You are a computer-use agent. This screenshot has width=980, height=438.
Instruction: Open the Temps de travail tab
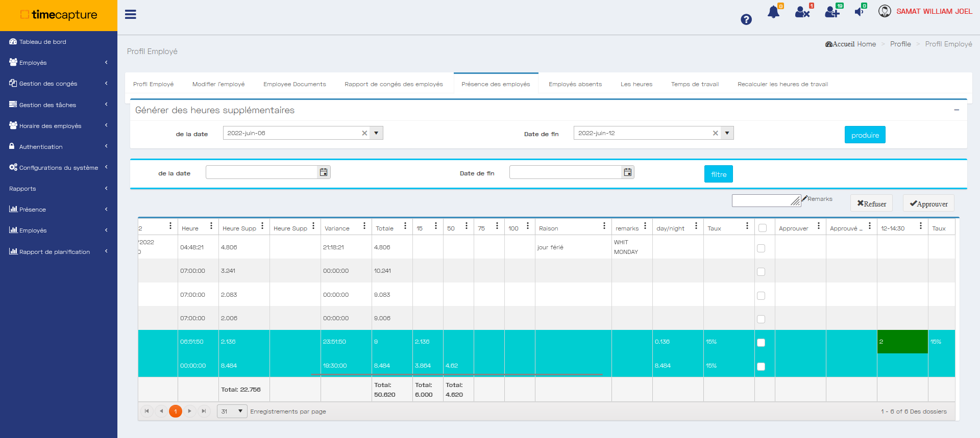tap(695, 84)
